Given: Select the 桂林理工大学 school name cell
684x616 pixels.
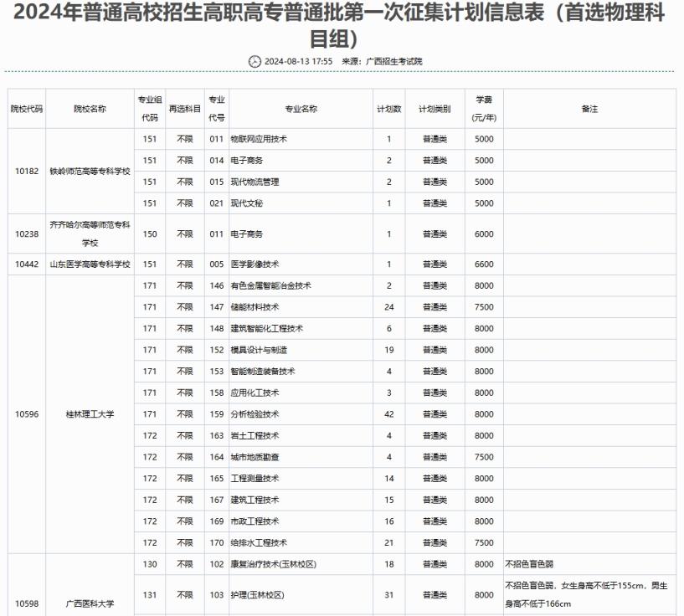Looking at the screenshot, I should 90,414.
